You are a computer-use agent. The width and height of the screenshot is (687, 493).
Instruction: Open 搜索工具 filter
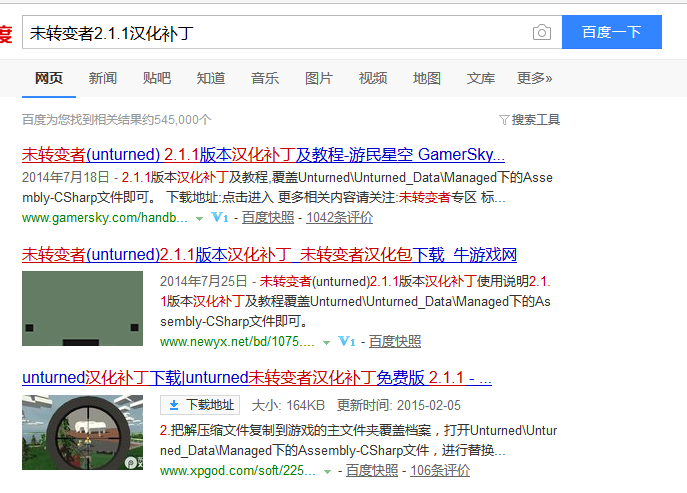[536, 120]
